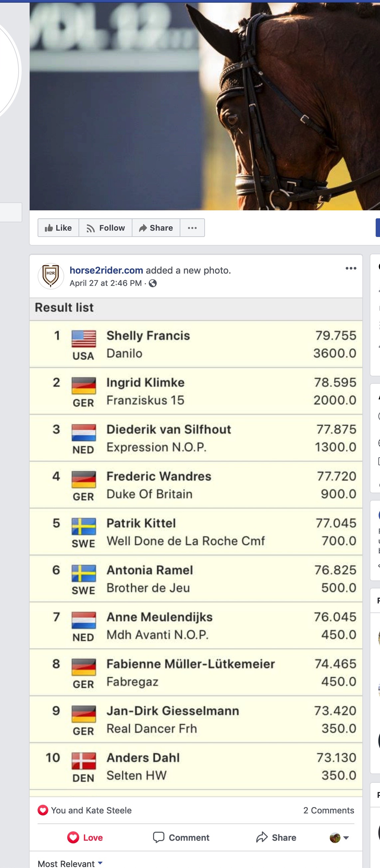Open the Result list photo at Shelly Francis
This screenshot has width=380, height=868.
(x=148, y=335)
